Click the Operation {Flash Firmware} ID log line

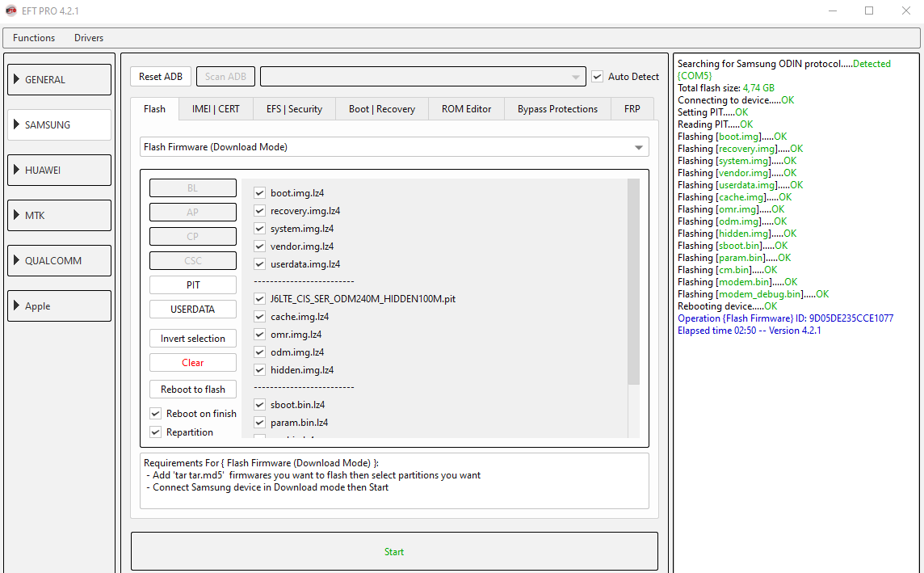[786, 318]
